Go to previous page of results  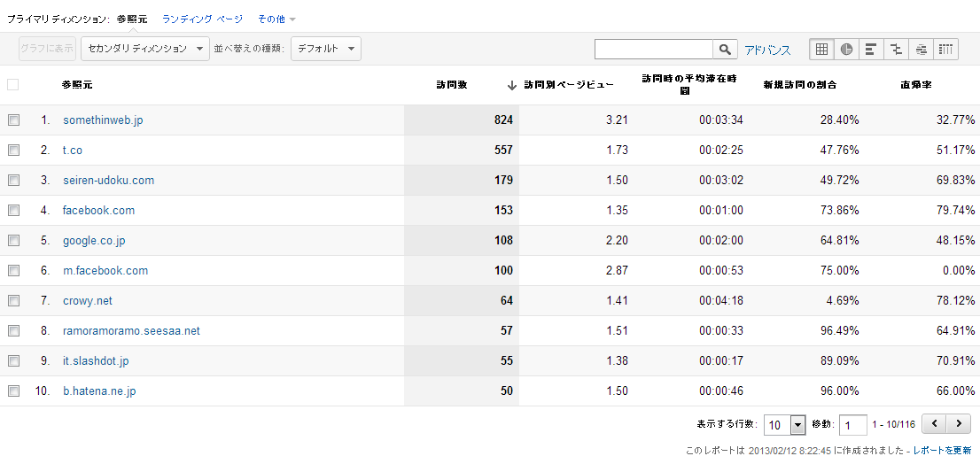[x=935, y=424]
